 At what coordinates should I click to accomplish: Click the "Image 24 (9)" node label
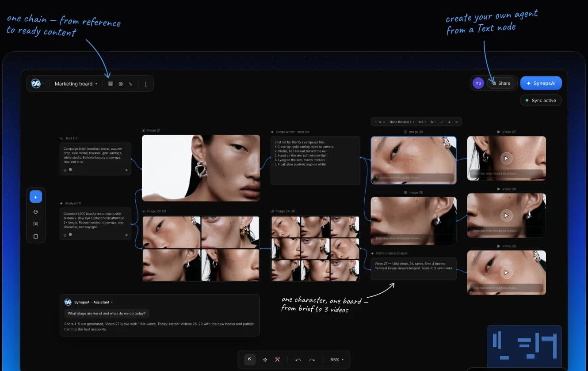tap(285, 211)
